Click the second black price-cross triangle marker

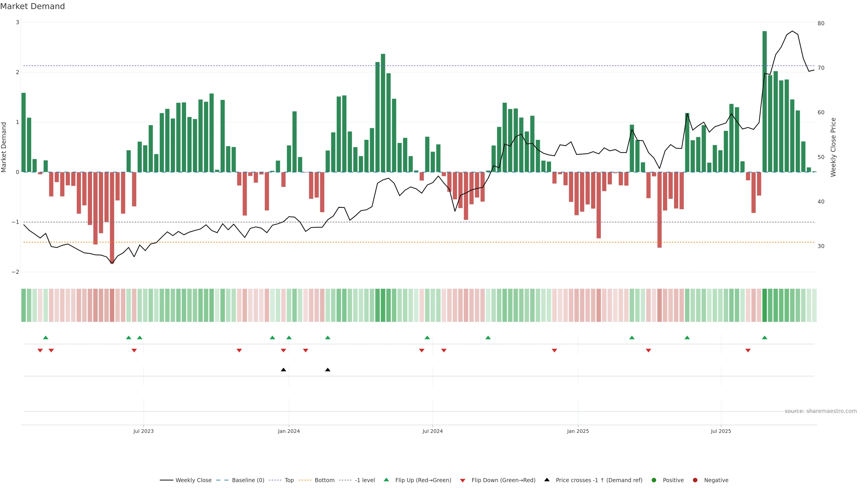328,370
